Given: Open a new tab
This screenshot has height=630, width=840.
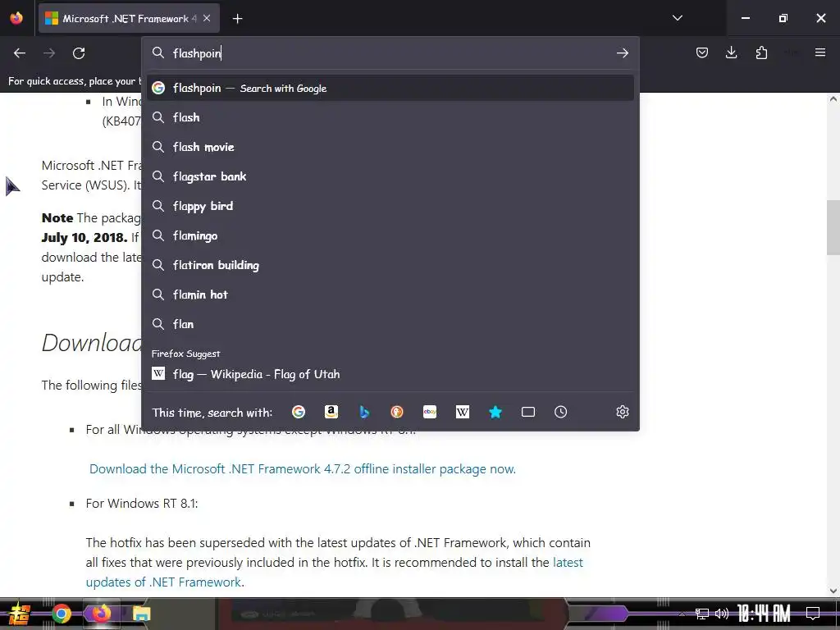Looking at the screenshot, I should pyautogui.click(x=237, y=19).
